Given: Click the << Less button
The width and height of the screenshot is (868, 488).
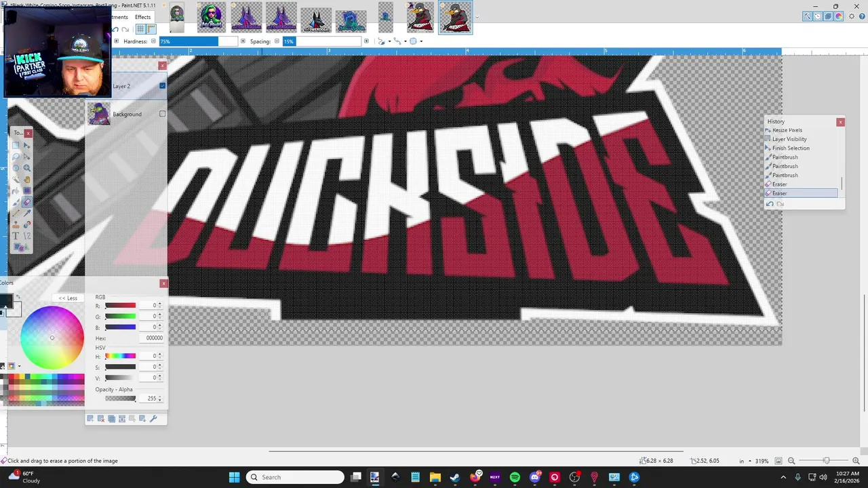Looking at the screenshot, I should (x=68, y=298).
